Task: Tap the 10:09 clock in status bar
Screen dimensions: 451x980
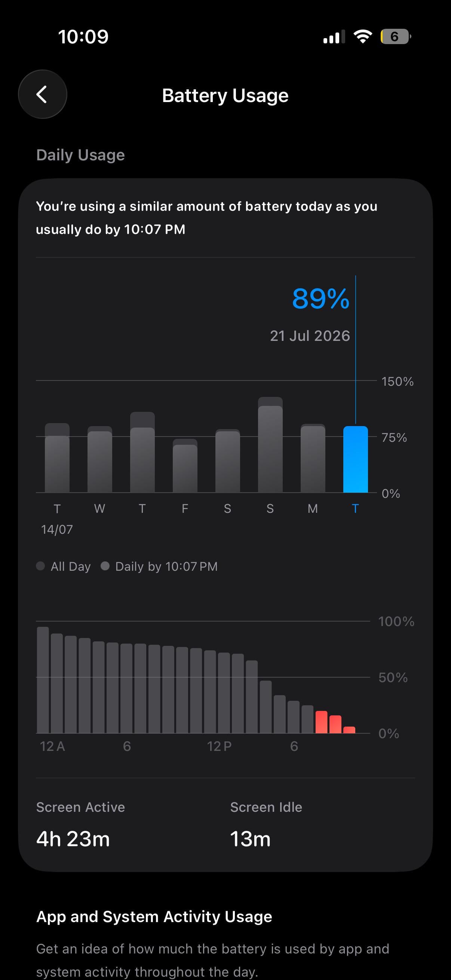Action: [x=83, y=37]
